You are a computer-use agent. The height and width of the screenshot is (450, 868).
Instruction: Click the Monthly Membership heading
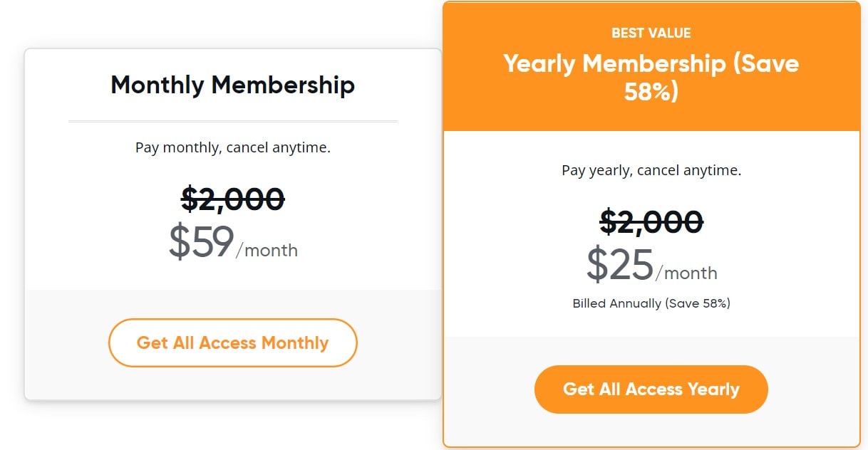pyautogui.click(x=232, y=85)
